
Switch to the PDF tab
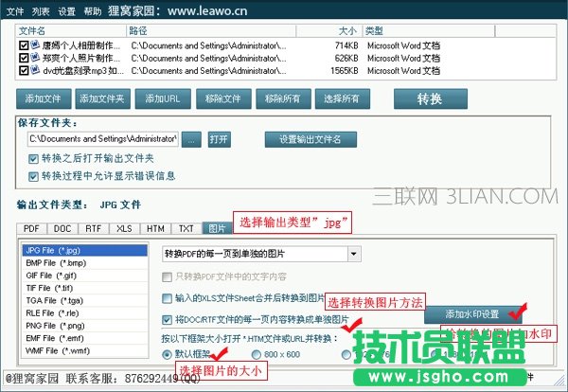(x=31, y=228)
